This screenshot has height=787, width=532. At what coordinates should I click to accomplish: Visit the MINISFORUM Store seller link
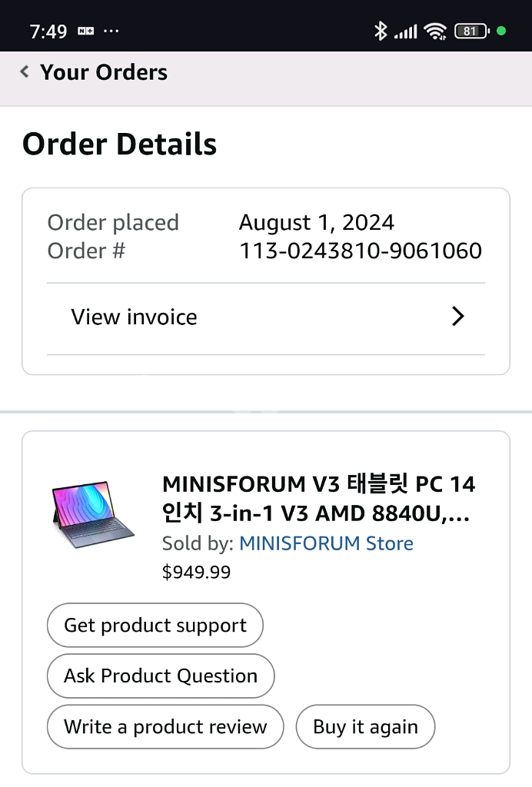326,543
